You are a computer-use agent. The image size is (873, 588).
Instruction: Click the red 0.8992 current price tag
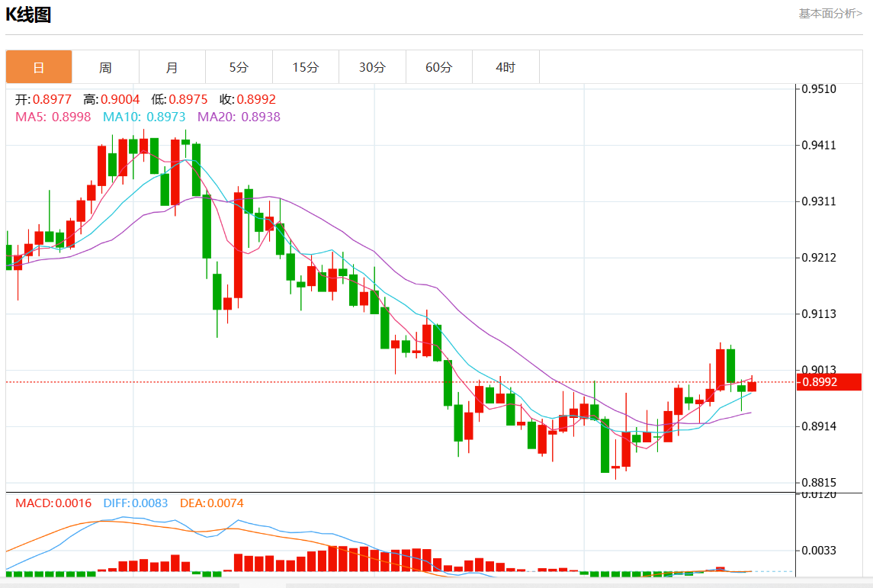829,382
